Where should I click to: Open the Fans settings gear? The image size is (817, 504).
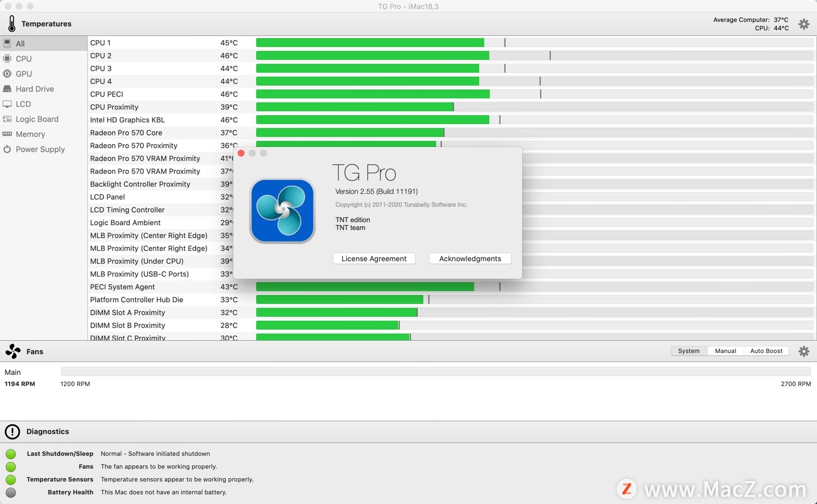(804, 351)
